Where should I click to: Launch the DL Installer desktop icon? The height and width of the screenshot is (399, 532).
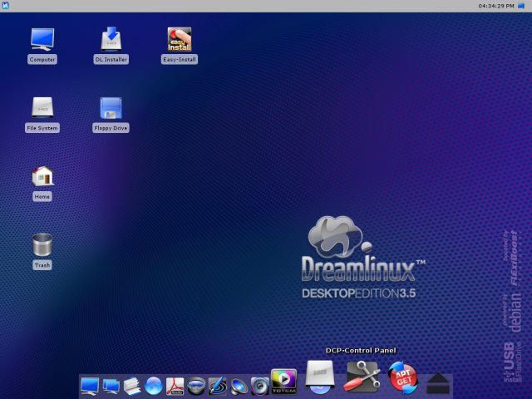pyautogui.click(x=111, y=39)
